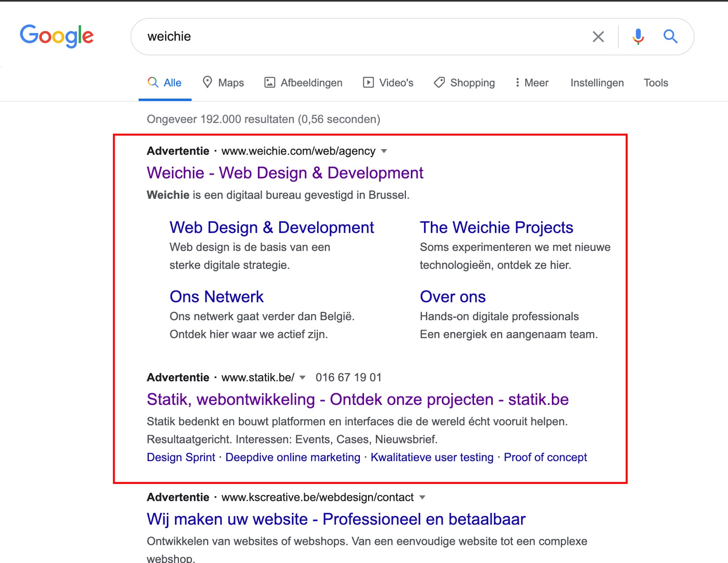Select the Alle tab
728x563 pixels.
(165, 83)
